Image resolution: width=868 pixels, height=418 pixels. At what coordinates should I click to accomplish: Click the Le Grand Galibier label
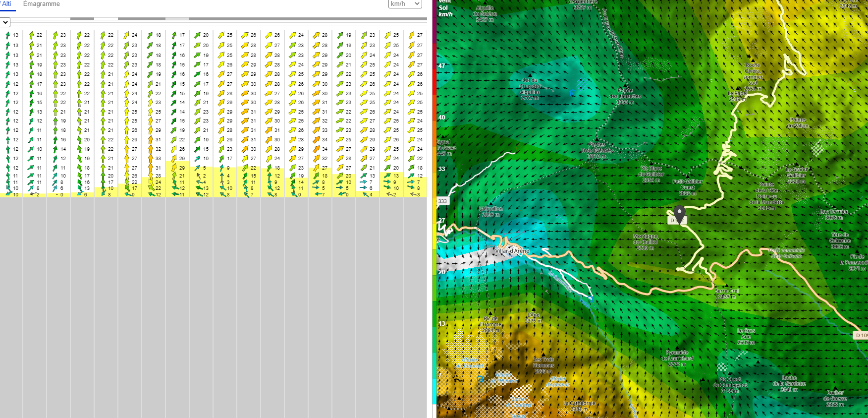tap(796, 176)
